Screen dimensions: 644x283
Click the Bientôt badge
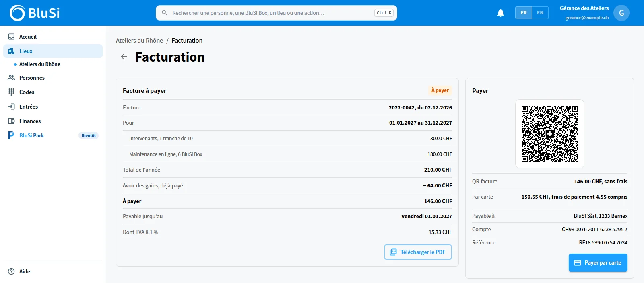(89, 135)
